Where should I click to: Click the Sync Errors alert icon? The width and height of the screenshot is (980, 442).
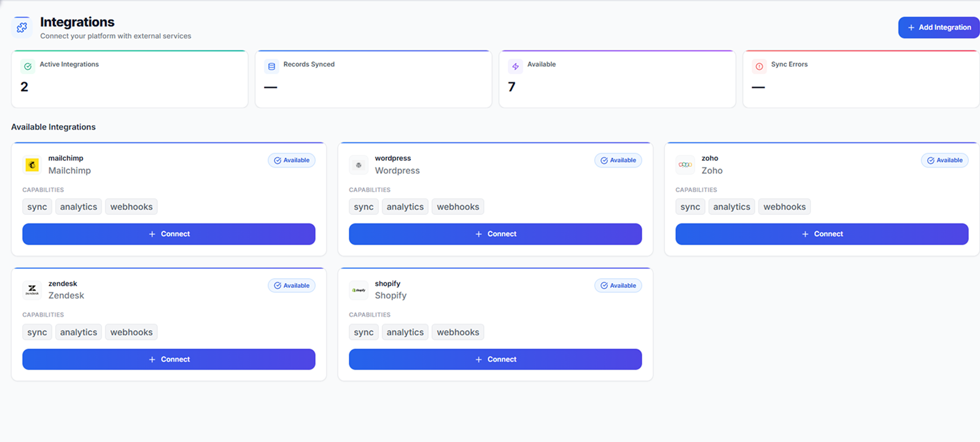click(x=759, y=66)
